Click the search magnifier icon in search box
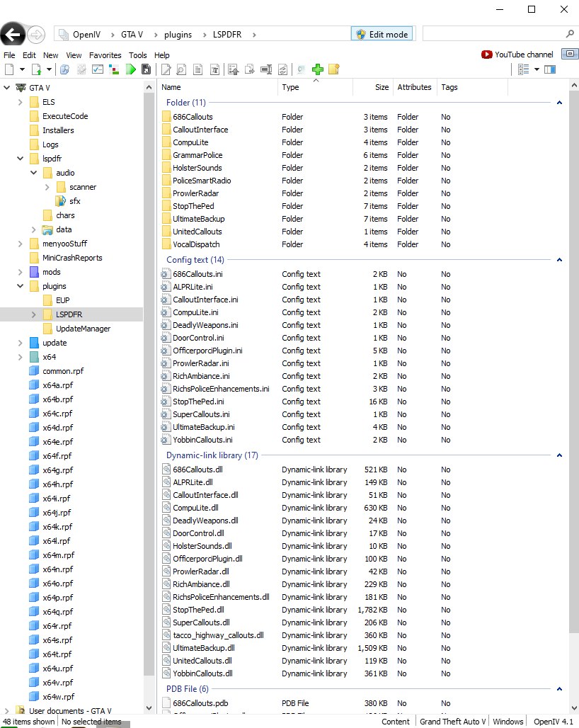The width and height of the screenshot is (579, 728). pos(570,34)
